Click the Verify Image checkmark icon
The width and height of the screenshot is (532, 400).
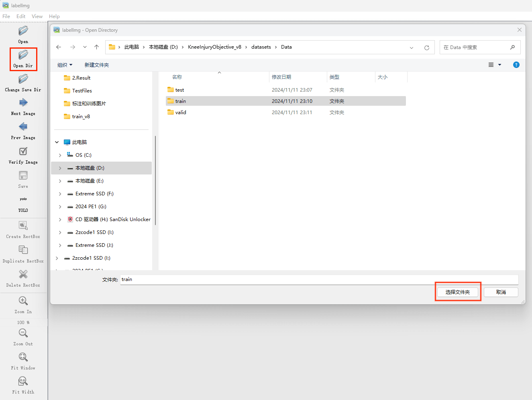(23, 152)
